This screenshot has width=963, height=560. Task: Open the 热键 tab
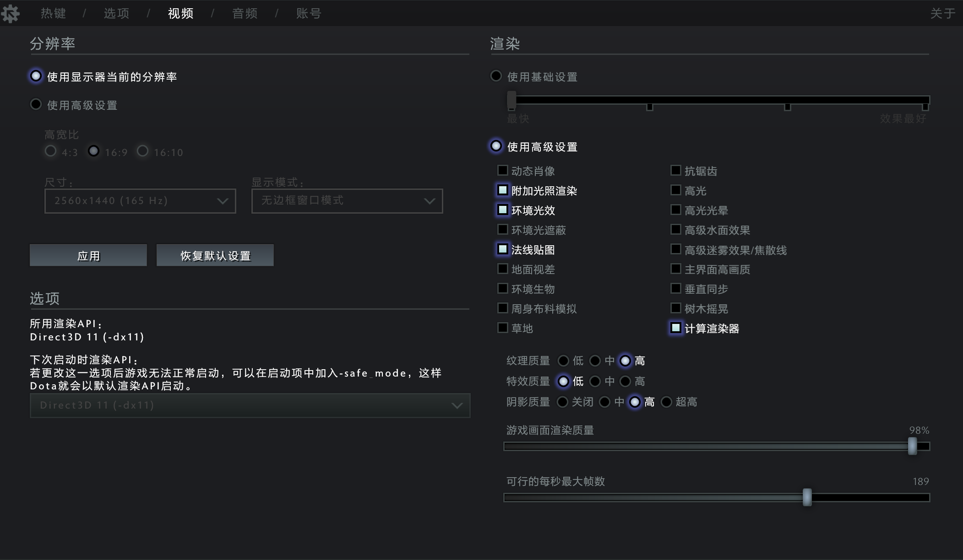[x=53, y=14]
